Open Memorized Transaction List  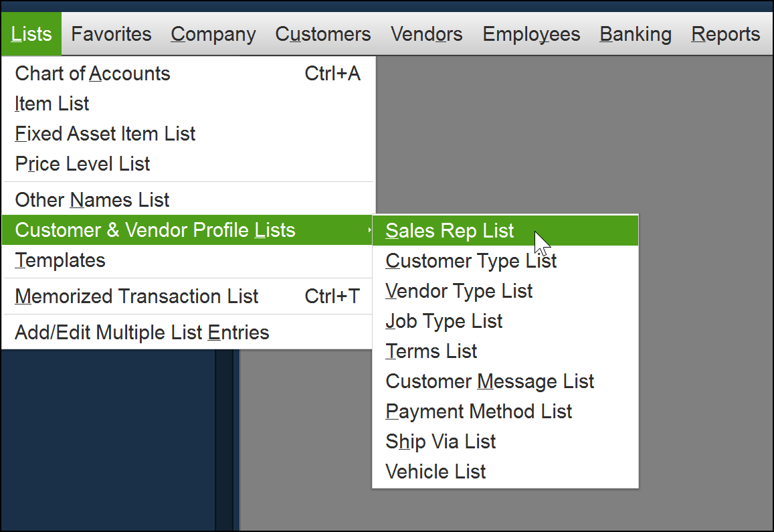pos(187,296)
